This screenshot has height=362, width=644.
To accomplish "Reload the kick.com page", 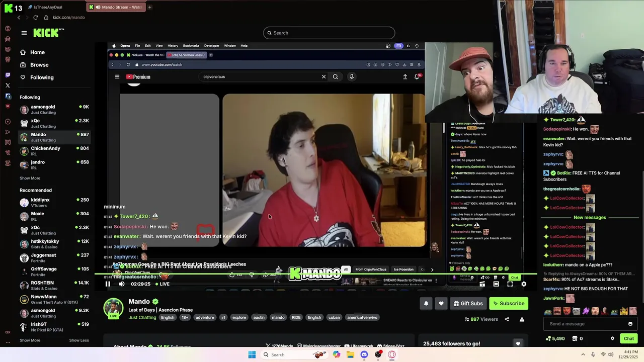I will click(x=35, y=17).
